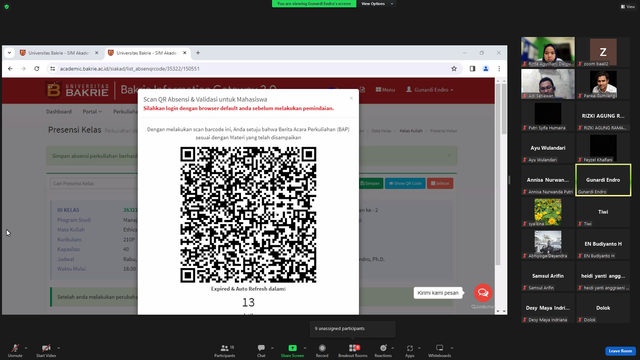Image resolution: width=640 pixels, height=360 pixels.
Task: Start Video from the Zoom toolbar
Action: pyautogui.click(x=46, y=350)
